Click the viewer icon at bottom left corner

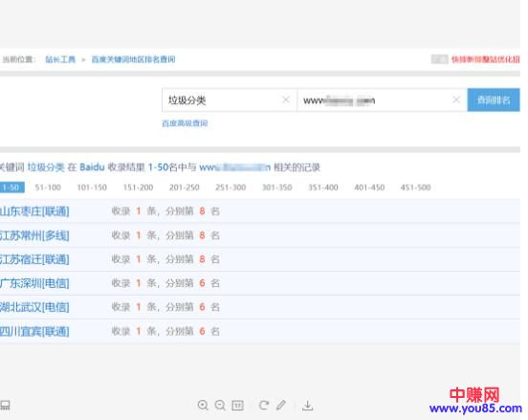click(5, 406)
